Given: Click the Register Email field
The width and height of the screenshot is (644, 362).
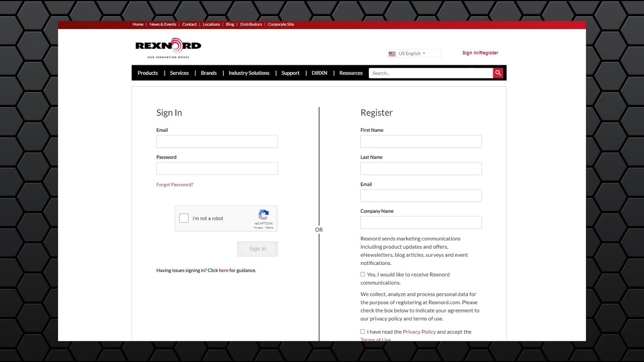Looking at the screenshot, I should click(421, 196).
